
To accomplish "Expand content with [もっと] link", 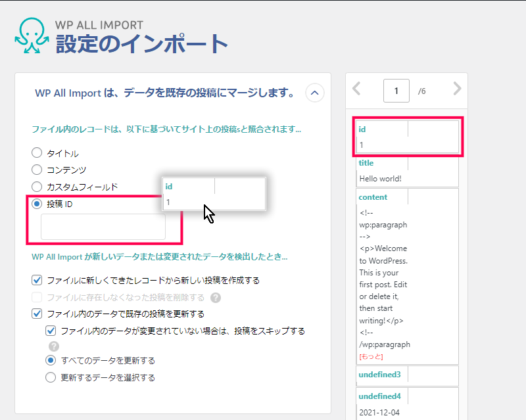I will pos(371,357).
